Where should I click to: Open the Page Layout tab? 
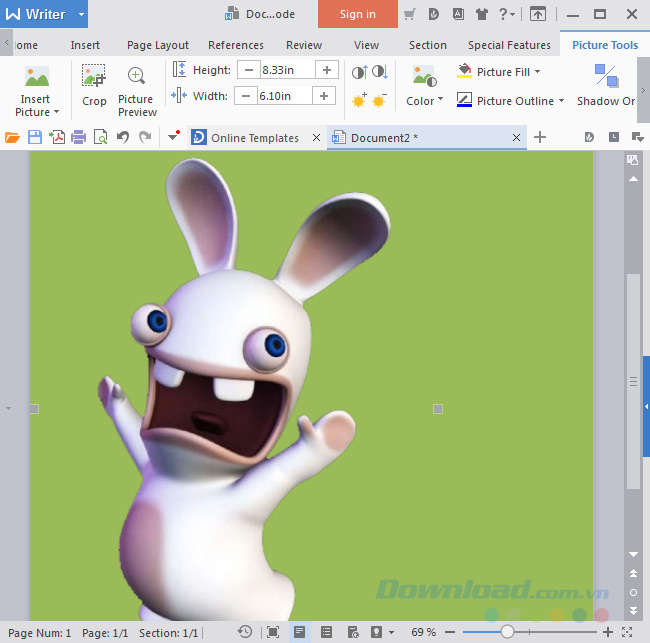[158, 45]
